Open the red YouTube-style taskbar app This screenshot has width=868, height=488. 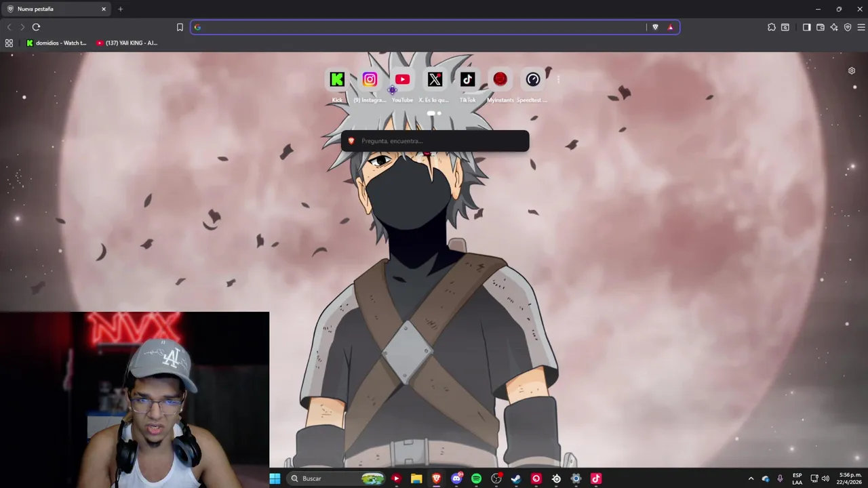(396, 479)
